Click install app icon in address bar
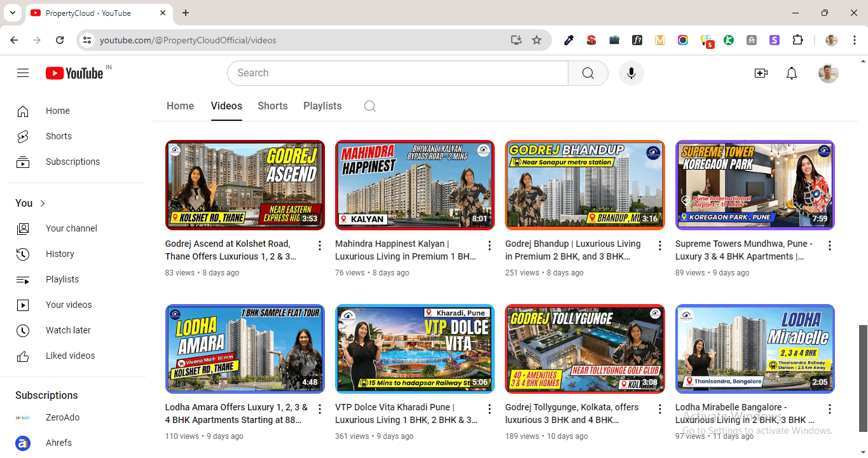 pyautogui.click(x=516, y=40)
